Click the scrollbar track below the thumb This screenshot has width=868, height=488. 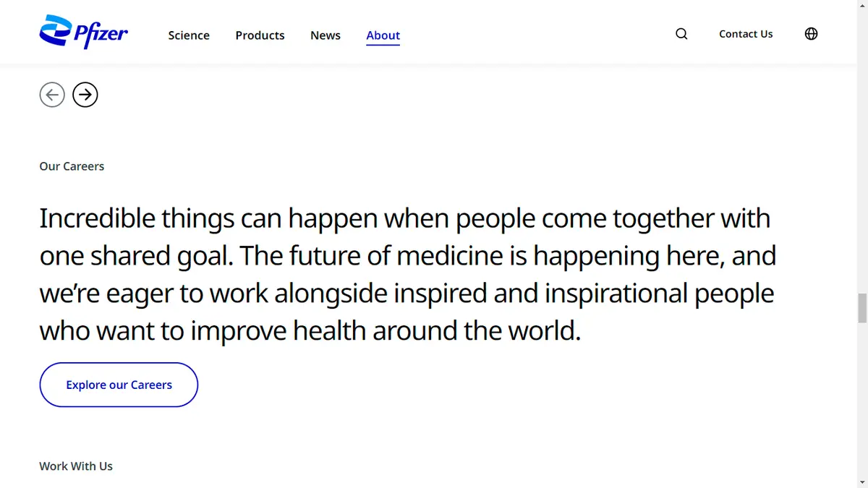point(861,398)
